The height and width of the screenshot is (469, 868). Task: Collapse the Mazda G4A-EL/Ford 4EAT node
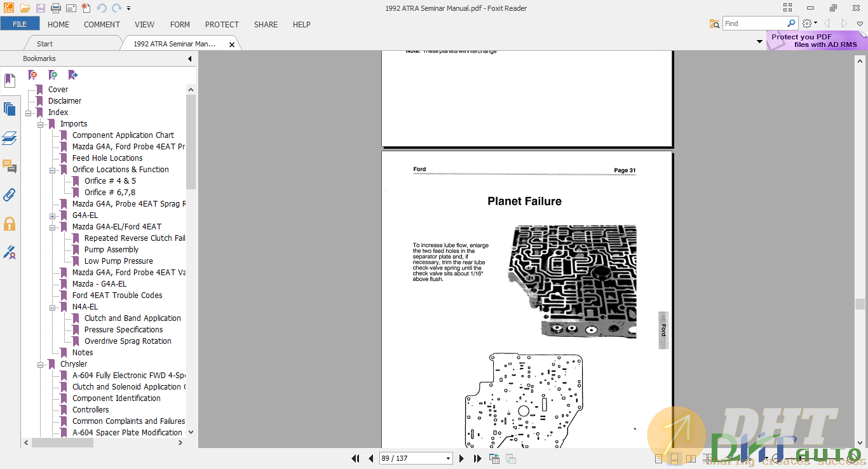[x=52, y=227]
